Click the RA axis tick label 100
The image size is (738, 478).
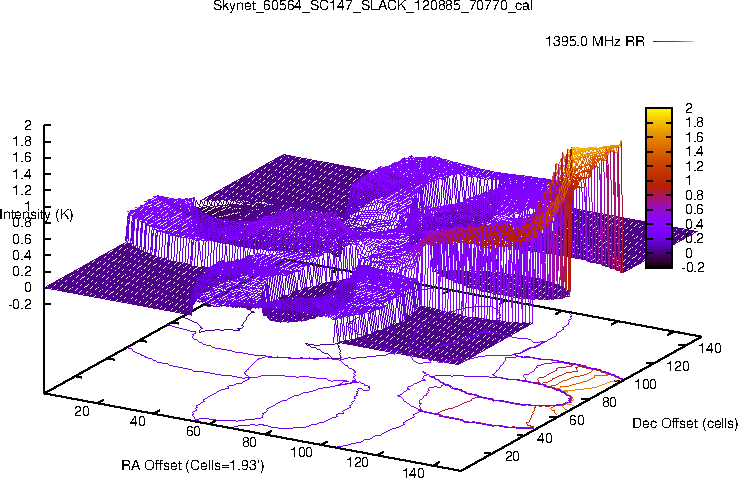point(301,453)
